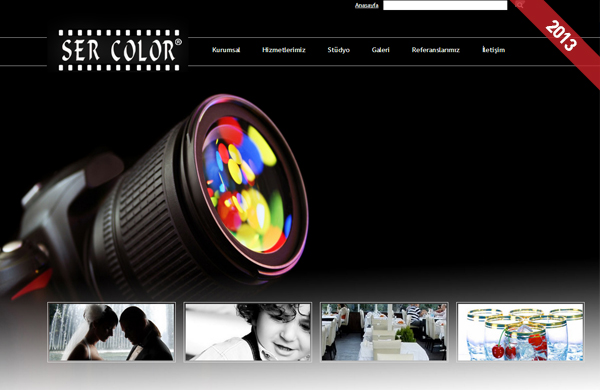Image resolution: width=600 pixels, height=390 pixels.
Task: Open the wedding couple thumbnail
Action: pyautogui.click(x=111, y=332)
